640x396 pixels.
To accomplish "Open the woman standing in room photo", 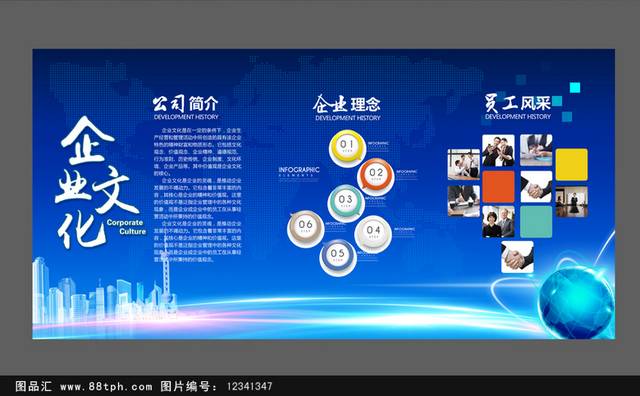I will click(571, 202).
